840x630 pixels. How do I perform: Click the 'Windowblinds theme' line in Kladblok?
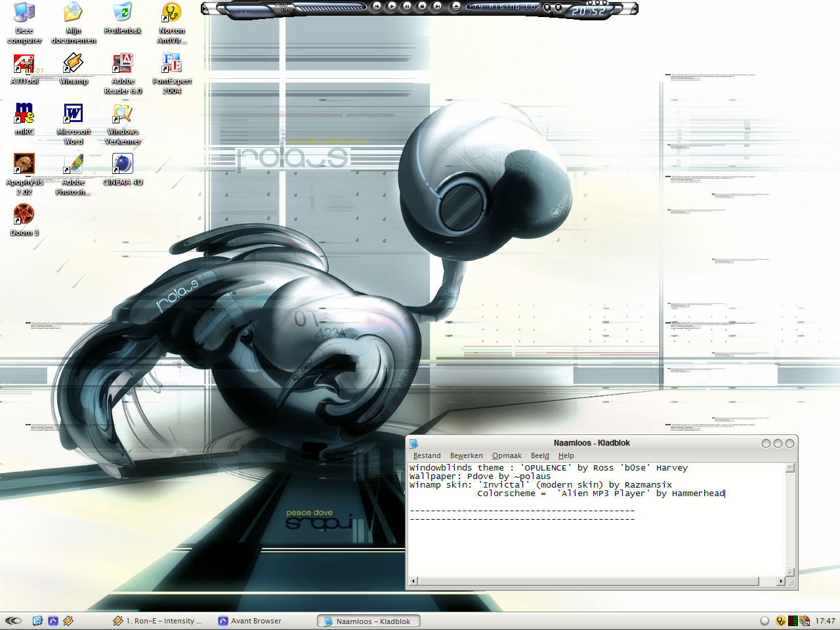[549, 468]
